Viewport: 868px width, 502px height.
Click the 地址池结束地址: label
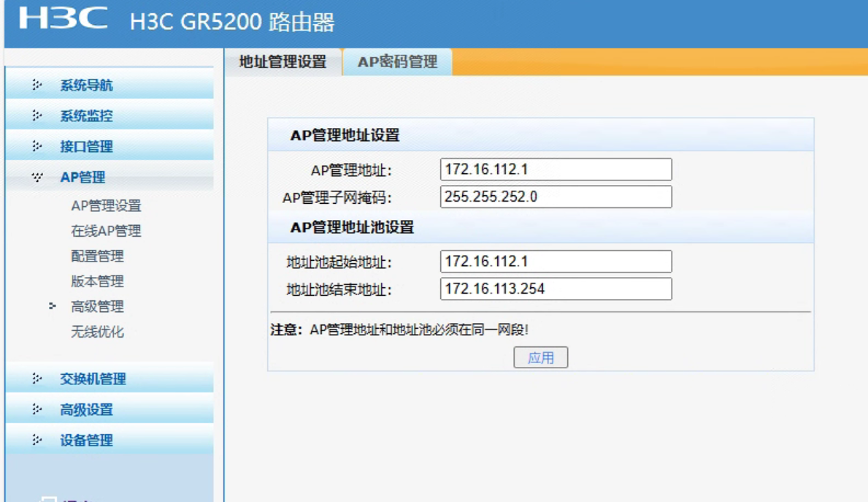click(339, 290)
